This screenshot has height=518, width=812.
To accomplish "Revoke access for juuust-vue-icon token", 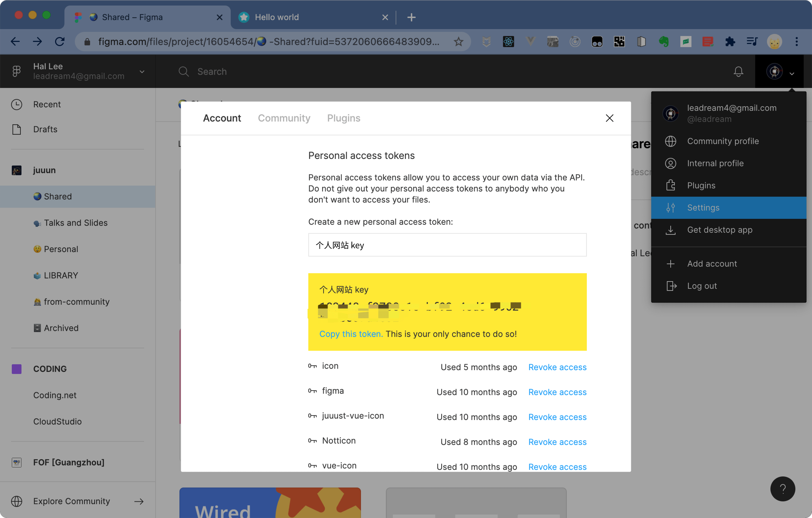I will tap(557, 417).
